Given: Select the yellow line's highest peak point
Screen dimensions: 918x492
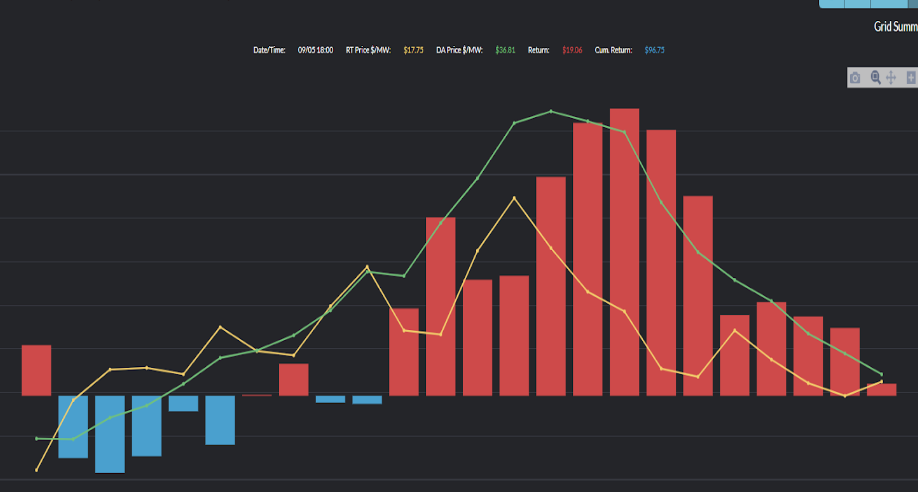Looking at the screenshot, I should pos(514,198).
